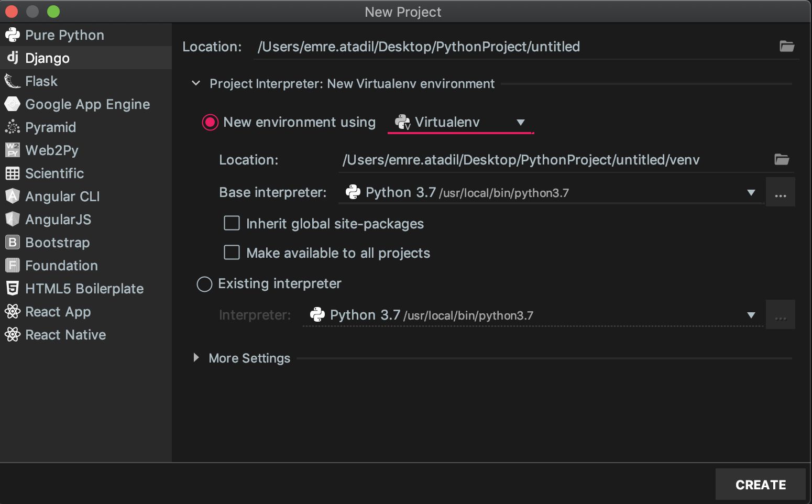Select the Bootstrap B icon
Screen dimensions: 812x504
(x=12, y=243)
